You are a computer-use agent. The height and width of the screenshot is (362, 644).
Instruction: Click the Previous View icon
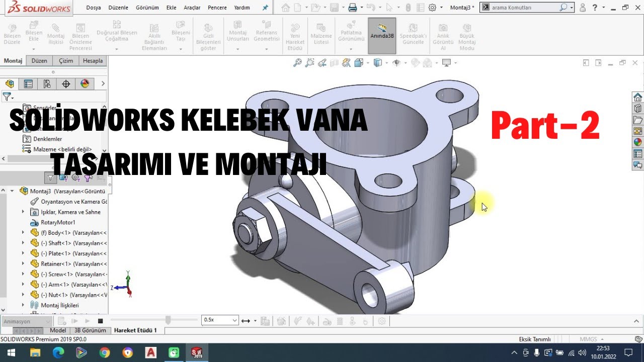tap(321, 63)
